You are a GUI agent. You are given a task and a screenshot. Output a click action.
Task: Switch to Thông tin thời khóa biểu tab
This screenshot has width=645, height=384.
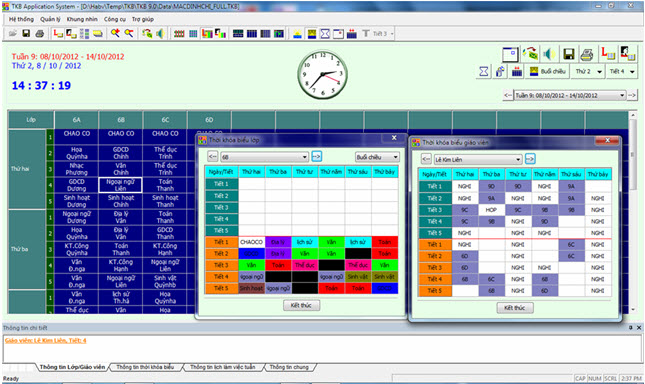[x=145, y=367]
